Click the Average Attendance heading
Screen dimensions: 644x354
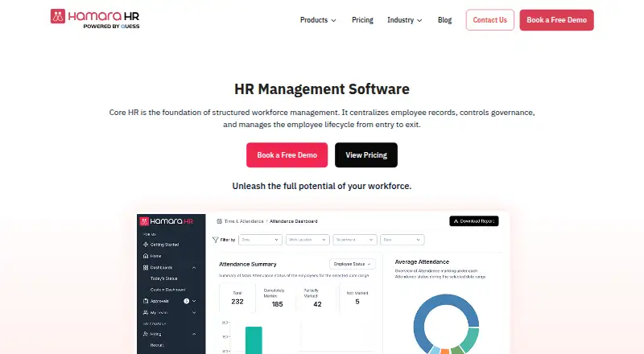coord(422,261)
